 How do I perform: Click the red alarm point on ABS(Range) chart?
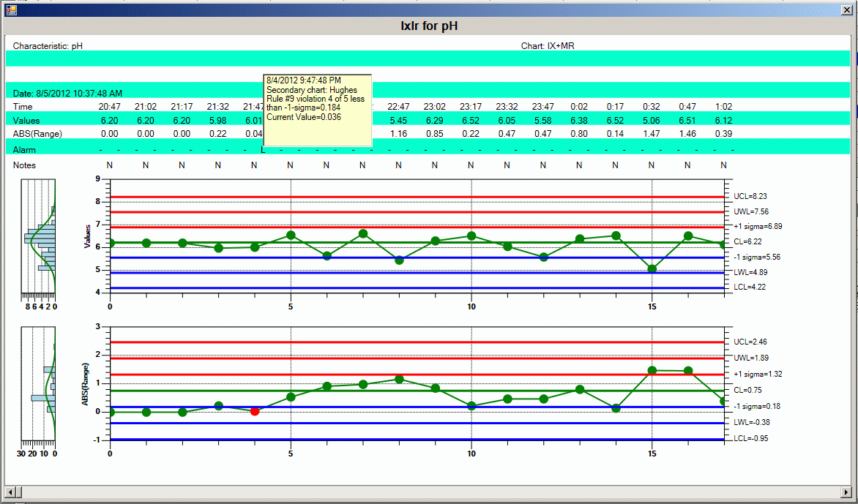pos(254,411)
